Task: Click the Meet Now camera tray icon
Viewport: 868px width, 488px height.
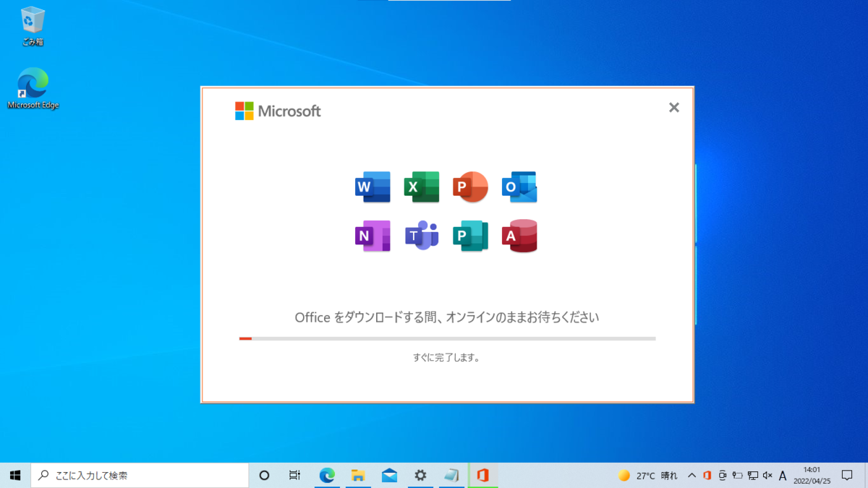Action: [x=722, y=475]
